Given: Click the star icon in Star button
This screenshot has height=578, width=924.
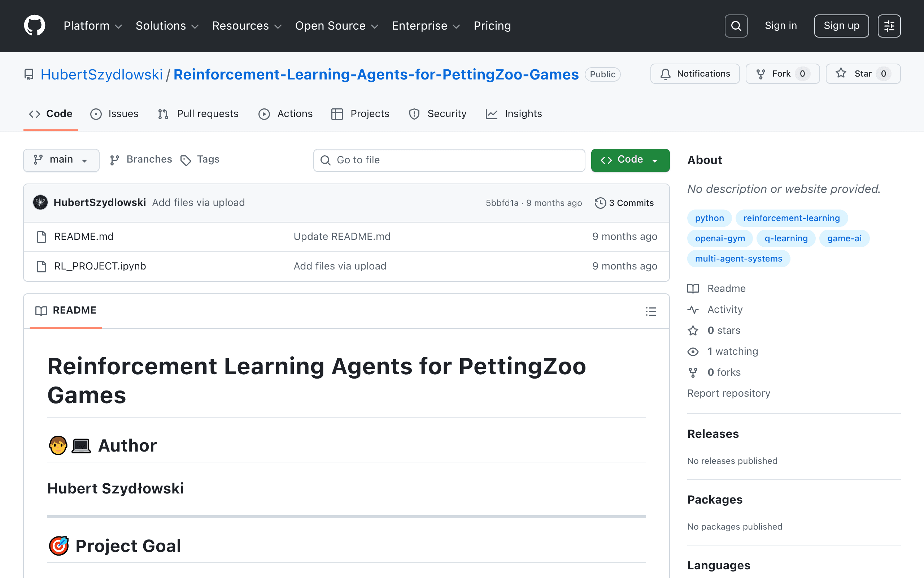Looking at the screenshot, I should 841,73.
